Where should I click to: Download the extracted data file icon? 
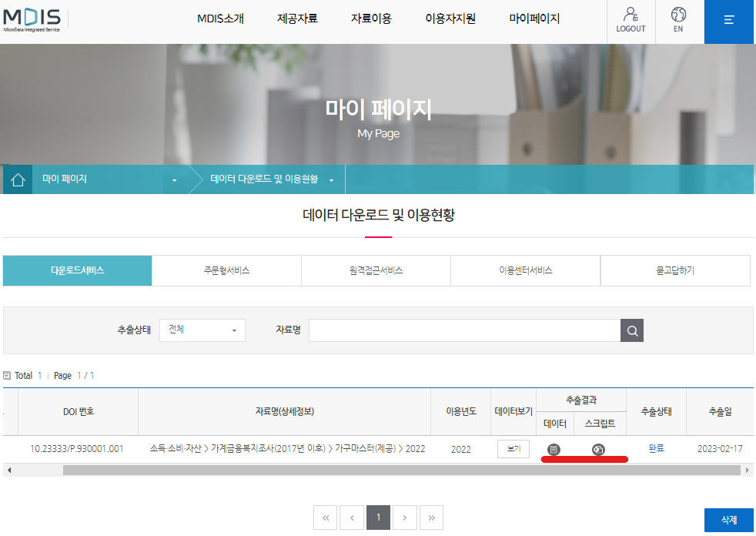554,450
